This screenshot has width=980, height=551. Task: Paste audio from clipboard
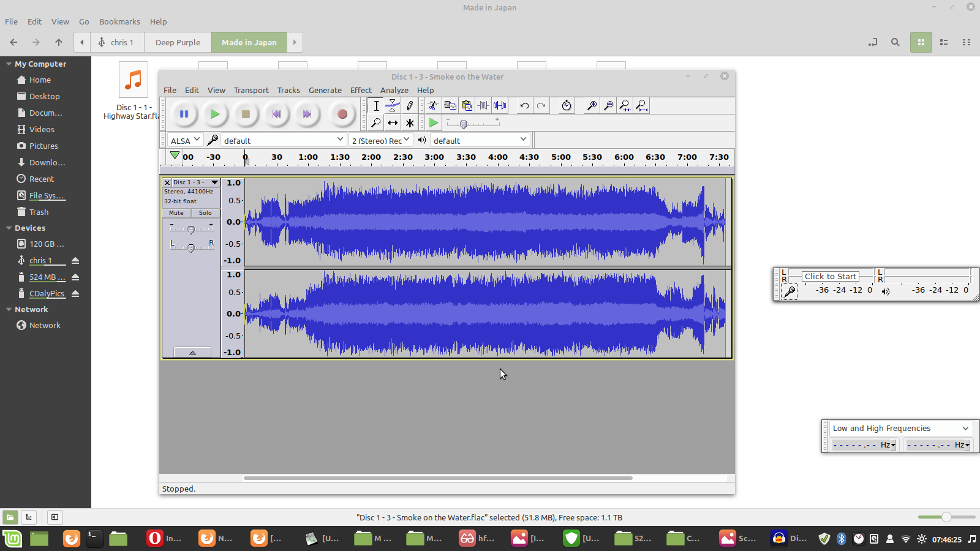tap(467, 105)
